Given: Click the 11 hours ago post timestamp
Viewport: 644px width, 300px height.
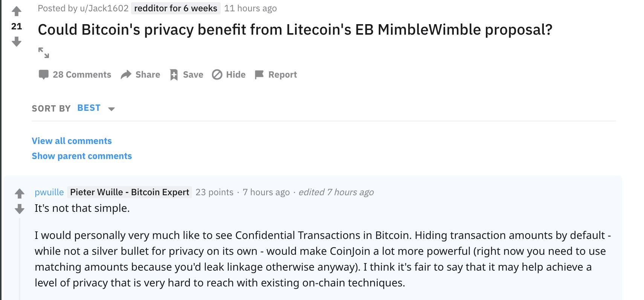Looking at the screenshot, I should point(250,8).
